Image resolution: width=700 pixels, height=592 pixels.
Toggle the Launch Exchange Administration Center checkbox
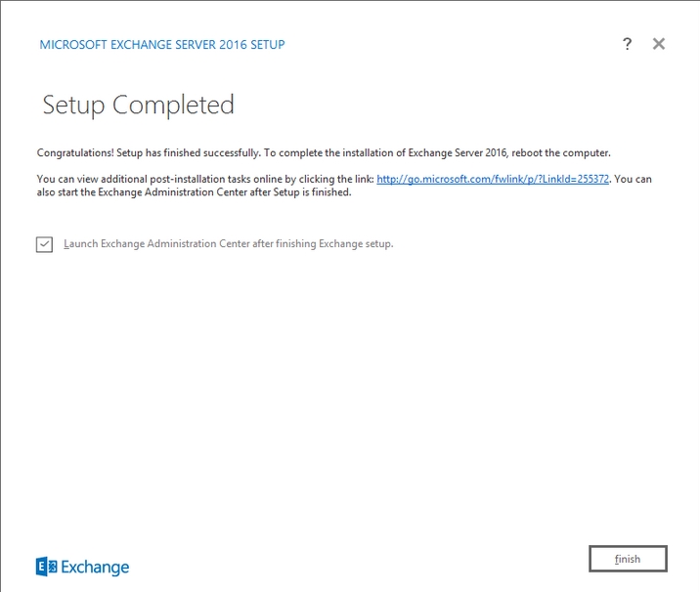[44, 244]
